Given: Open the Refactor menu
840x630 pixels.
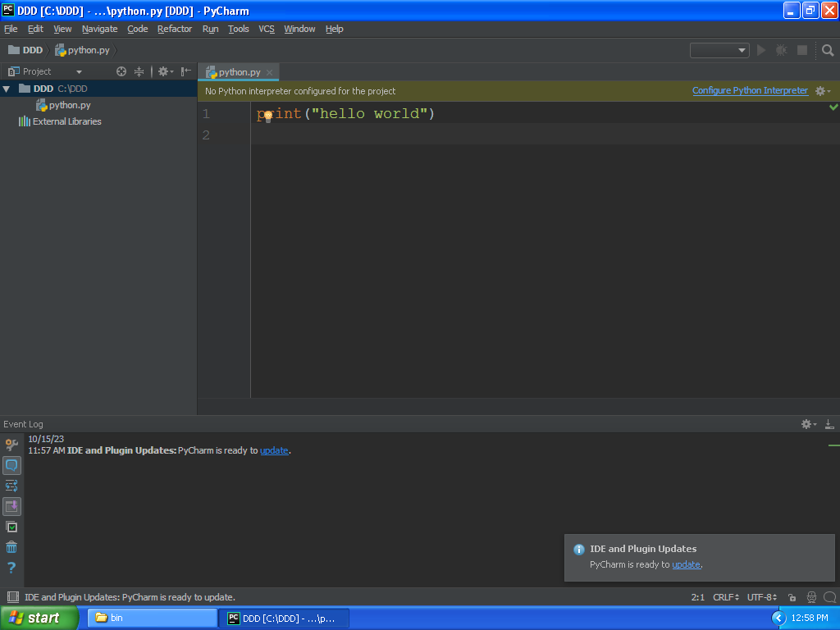Looking at the screenshot, I should (x=175, y=29).
